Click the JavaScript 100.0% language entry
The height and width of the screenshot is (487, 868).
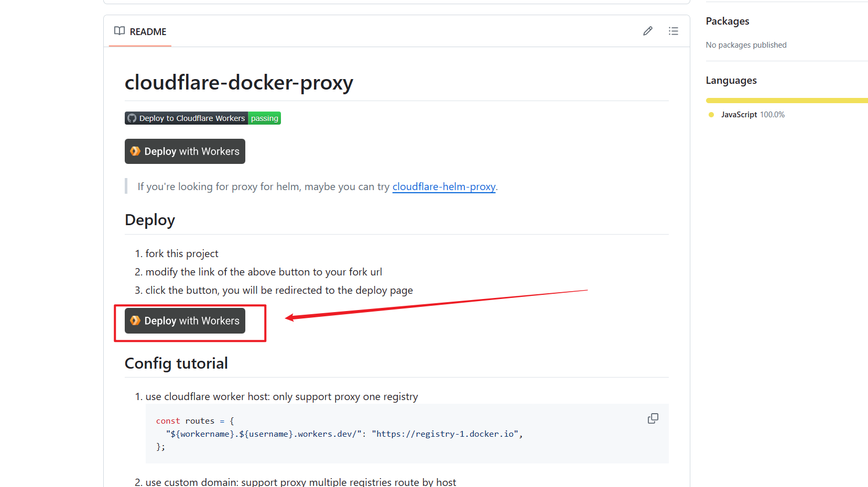tap(753, 115)
